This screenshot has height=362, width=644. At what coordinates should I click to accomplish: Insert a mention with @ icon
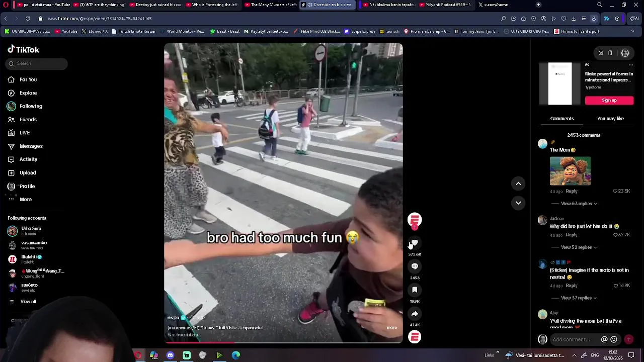coord(604,339)
